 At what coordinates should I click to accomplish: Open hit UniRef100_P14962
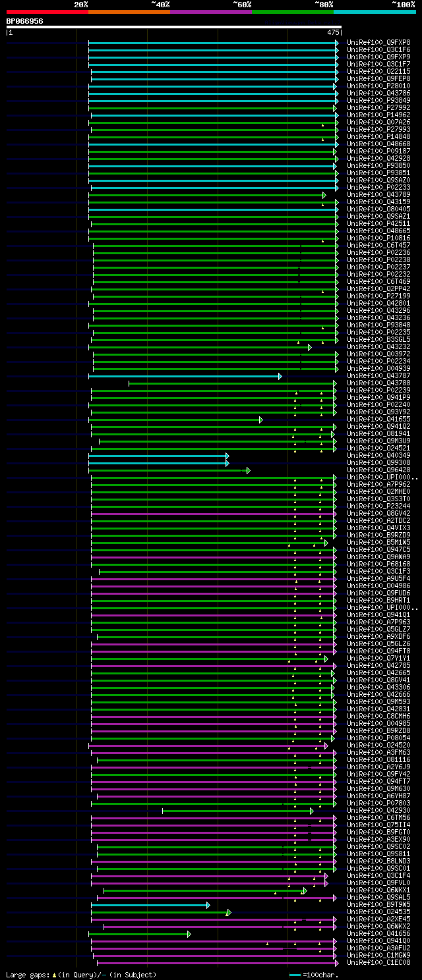click(378, 115)
